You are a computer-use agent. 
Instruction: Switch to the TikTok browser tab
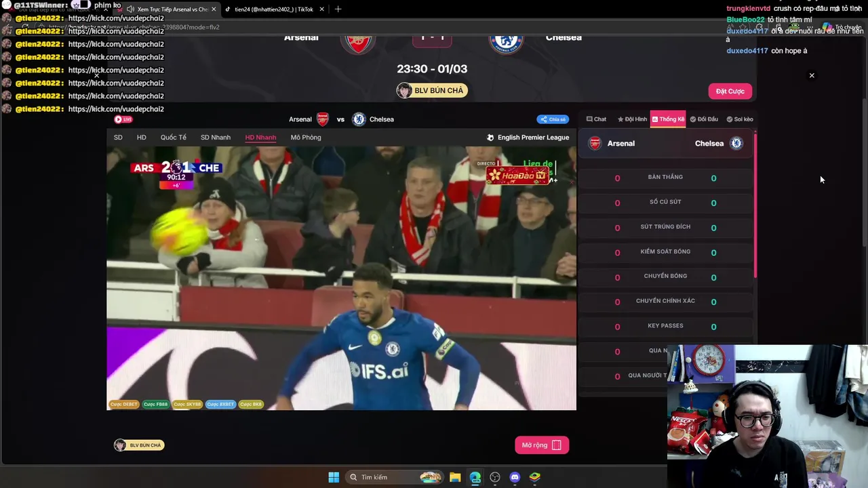coord(274,9)
